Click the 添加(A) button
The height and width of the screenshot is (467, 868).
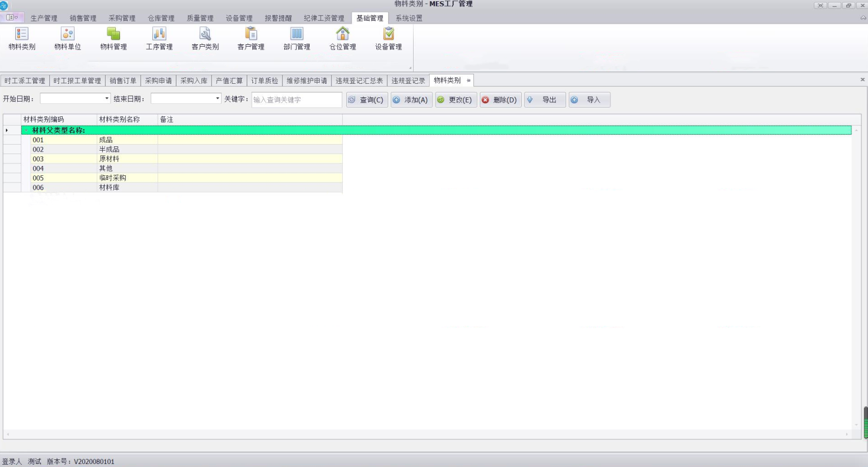click(x=411, y=100)
